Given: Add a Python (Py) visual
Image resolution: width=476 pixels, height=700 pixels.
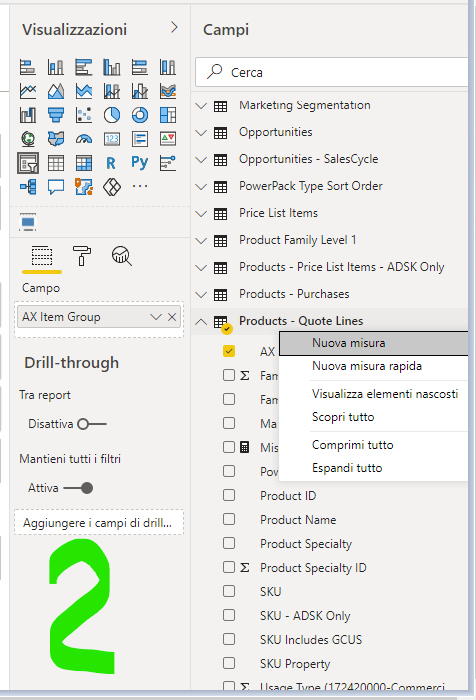Looking at the screenshot, I should click(140, 163).
